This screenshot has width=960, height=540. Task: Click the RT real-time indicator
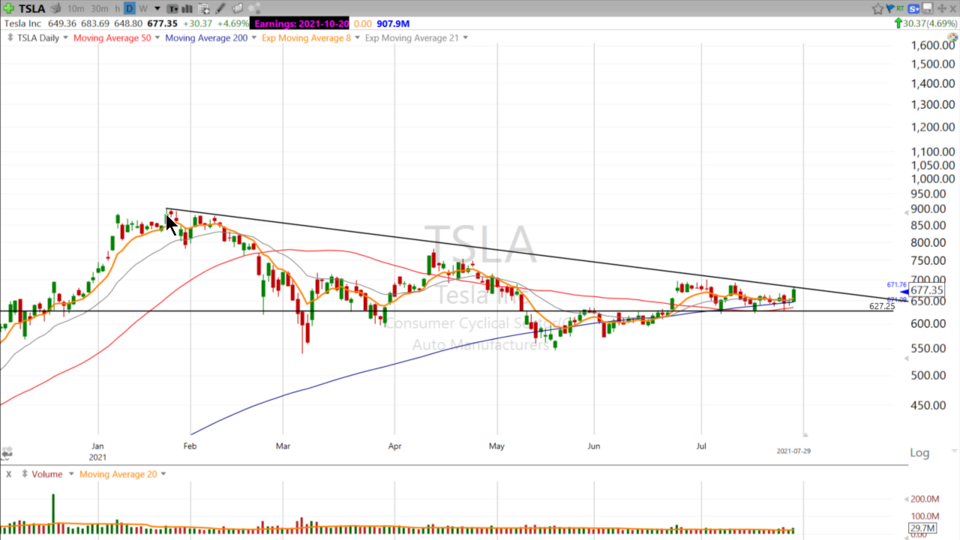click(x=900, y=9)
